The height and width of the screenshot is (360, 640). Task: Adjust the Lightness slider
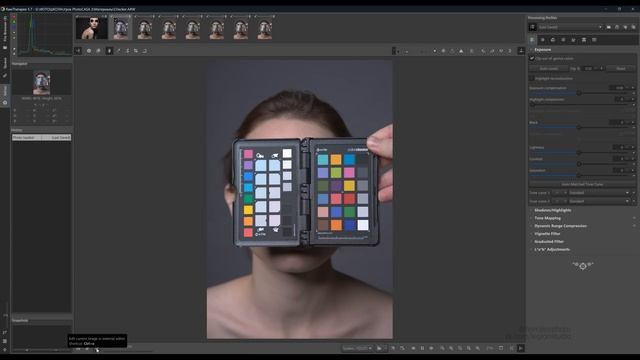[x=579, y=152]
